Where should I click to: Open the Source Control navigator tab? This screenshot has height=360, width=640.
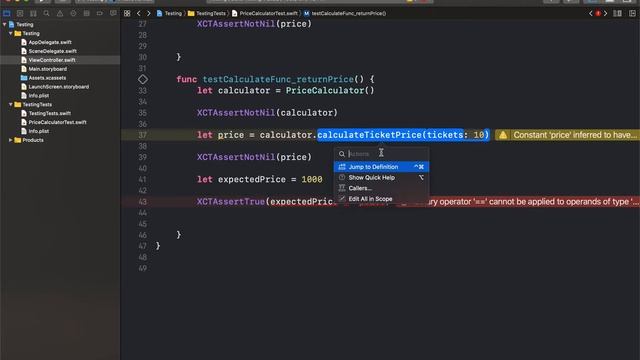click(x=20, y=13)
